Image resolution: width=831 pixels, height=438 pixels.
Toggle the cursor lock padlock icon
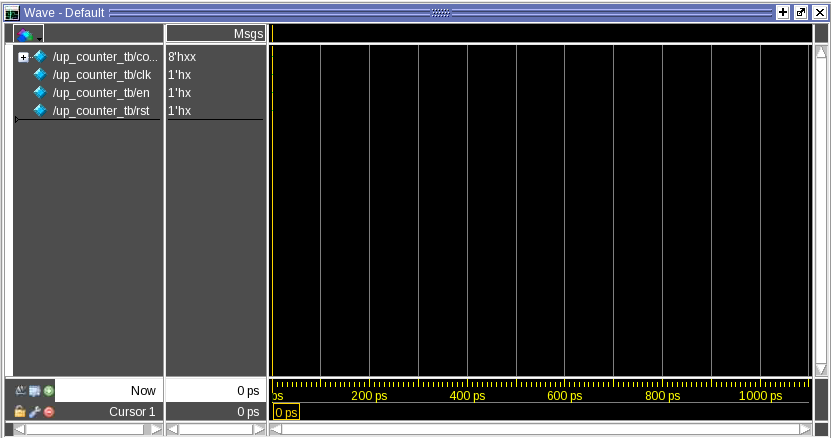(x=20, y=411)
